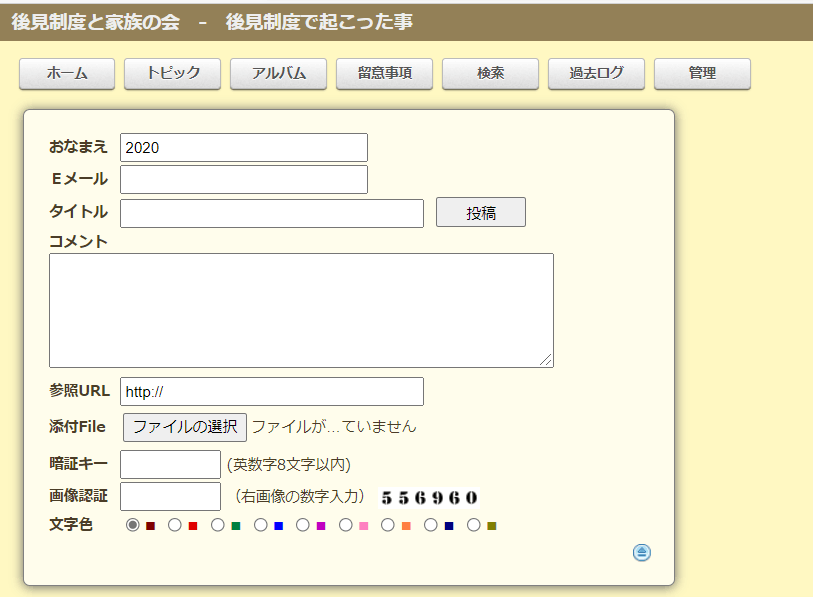Click the comment box resize handle
Screen dimensions: 813x597
coord(545,359)
